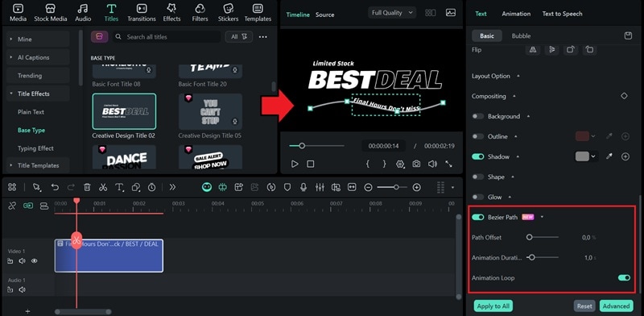Turn off Animation Loop switch
The height and width of the screenshot is (316, 644).
point(624,278)
